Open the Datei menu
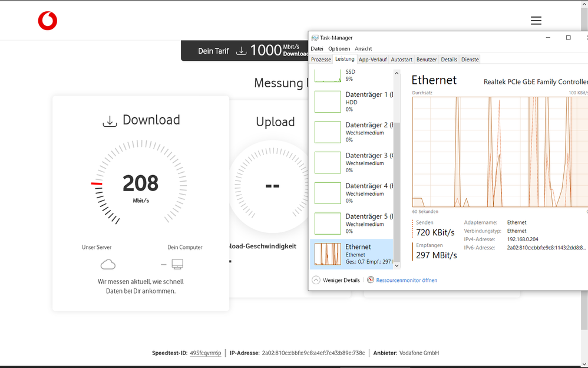588x368 pixels. [317, 48]
